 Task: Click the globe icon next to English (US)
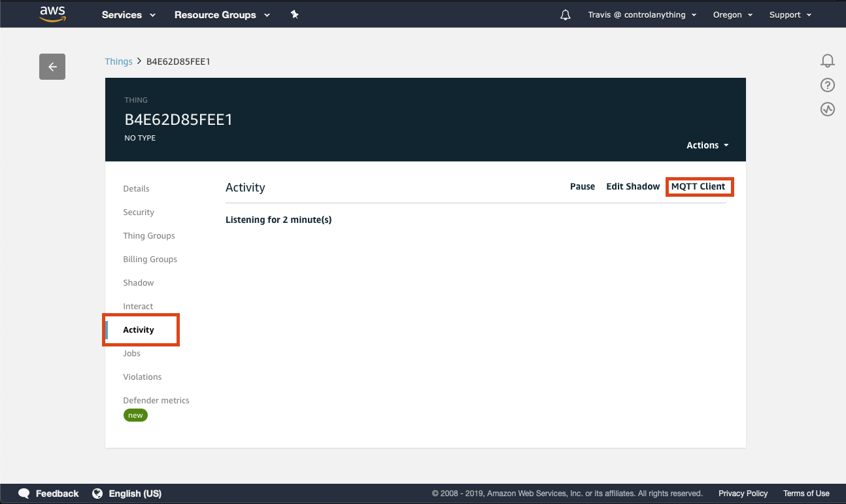point(97,493)
